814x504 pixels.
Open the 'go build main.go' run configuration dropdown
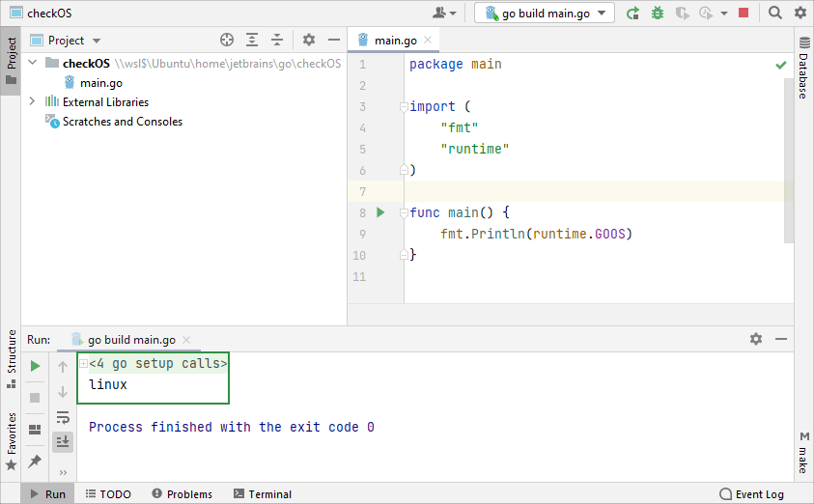click(x=544, y=13)
